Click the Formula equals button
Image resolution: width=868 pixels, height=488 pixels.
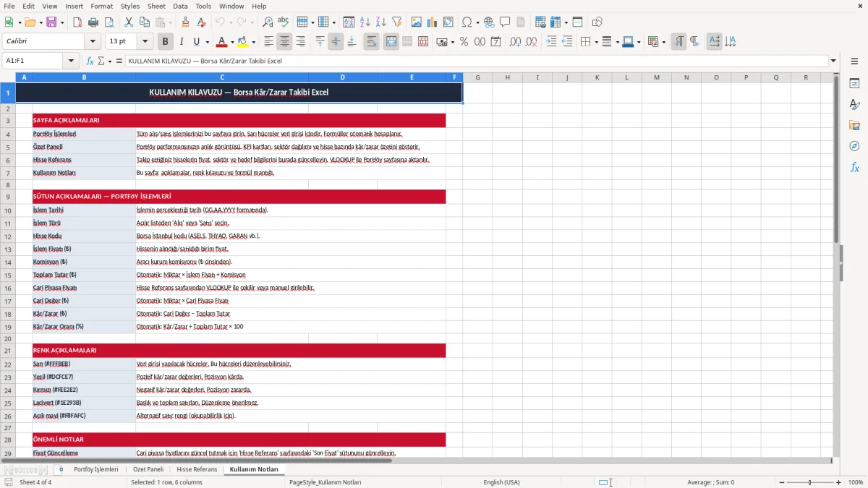coord(119,61)
